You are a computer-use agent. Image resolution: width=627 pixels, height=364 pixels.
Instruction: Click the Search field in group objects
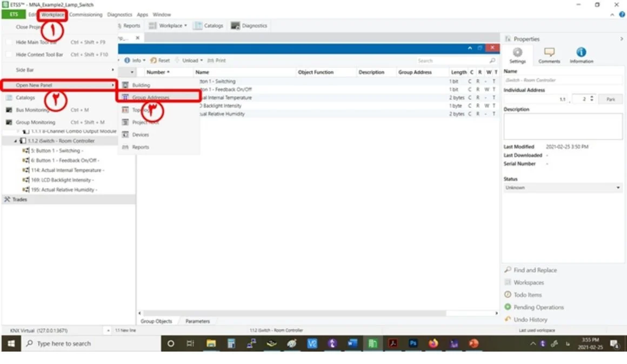(452, 60)
